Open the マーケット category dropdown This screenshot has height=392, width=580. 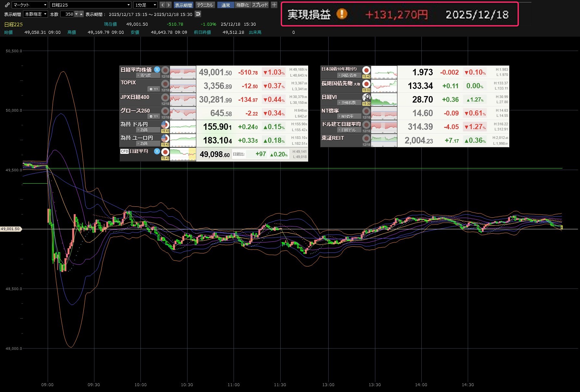[30, 5]
